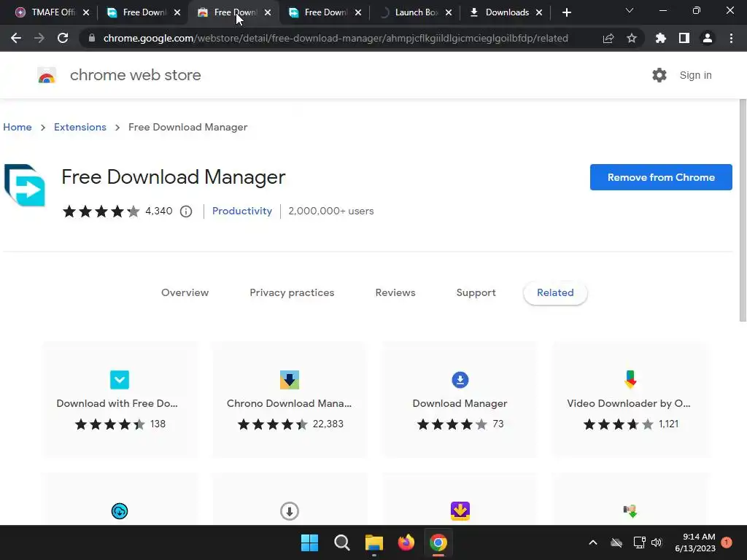The width and height of the screenshot is (747, 560).
Task: Click Chrono Download Mana... title text
Action: click(289, 403)
